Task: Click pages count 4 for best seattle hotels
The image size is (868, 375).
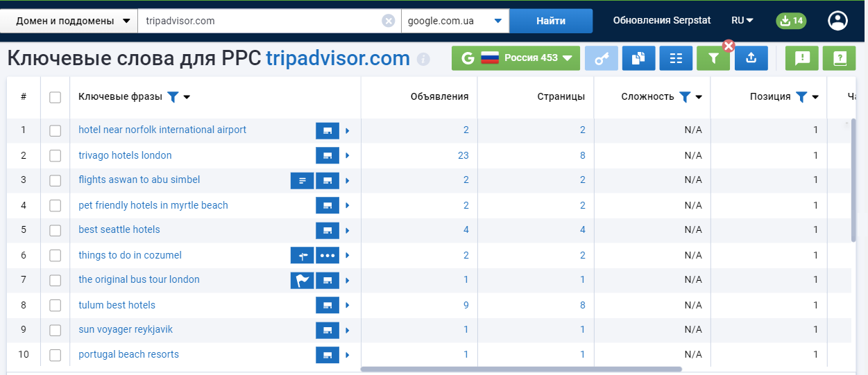Action: (x=583, y=230)
